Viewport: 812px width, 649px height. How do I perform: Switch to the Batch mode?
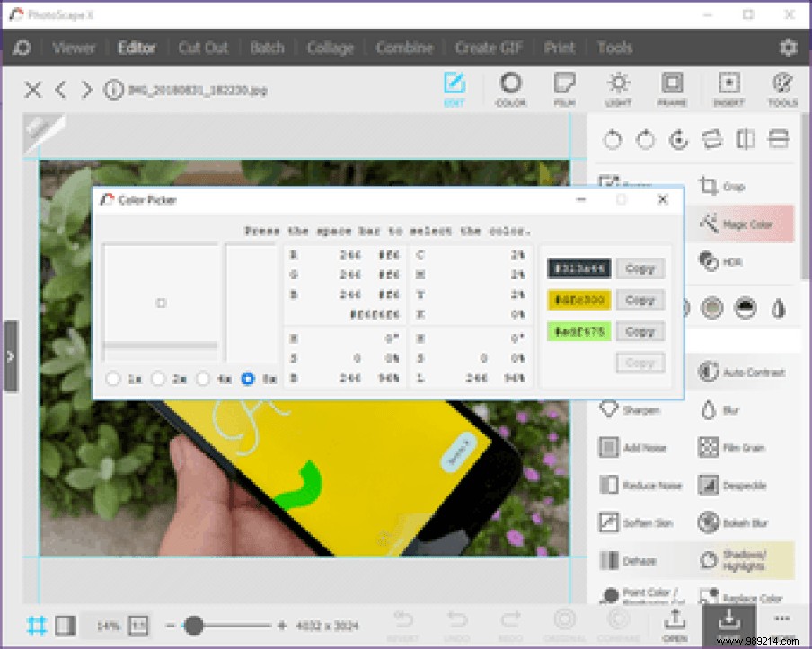click(x=267, y=48)
